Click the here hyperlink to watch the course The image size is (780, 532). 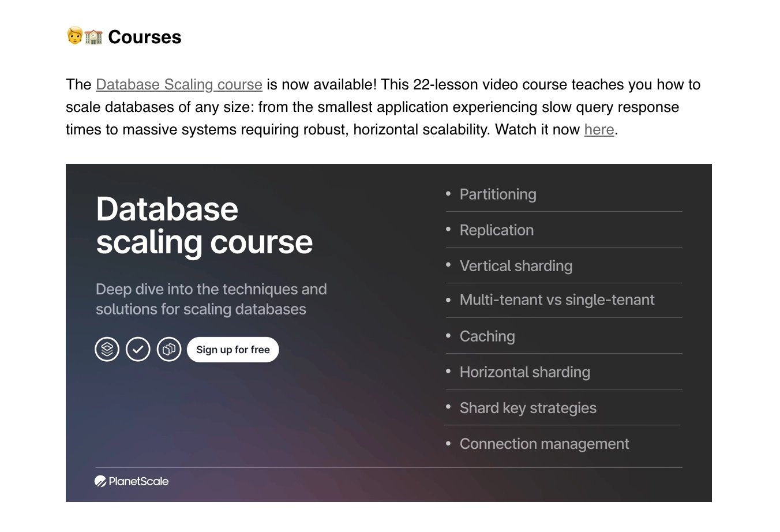599,129
